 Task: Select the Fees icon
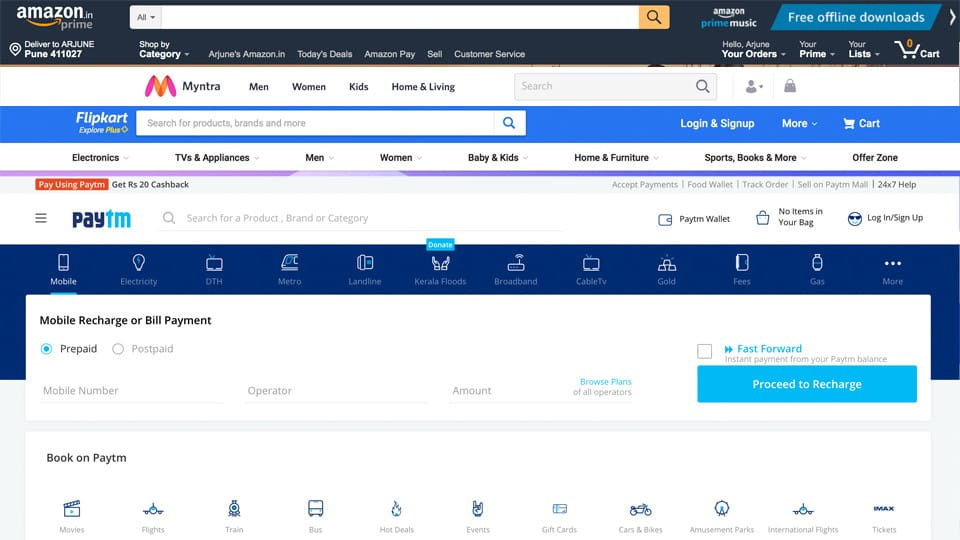pyautogui.click(x=742, y=263)
